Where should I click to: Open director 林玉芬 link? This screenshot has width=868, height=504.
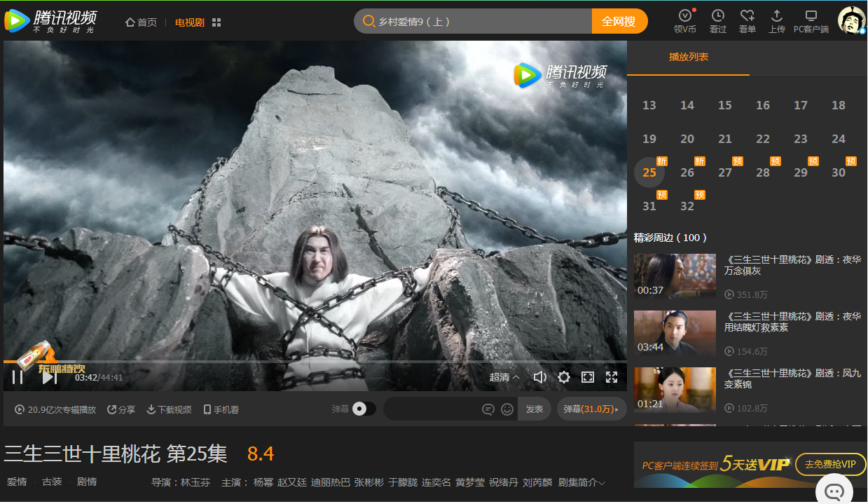(x=195, y=482)
